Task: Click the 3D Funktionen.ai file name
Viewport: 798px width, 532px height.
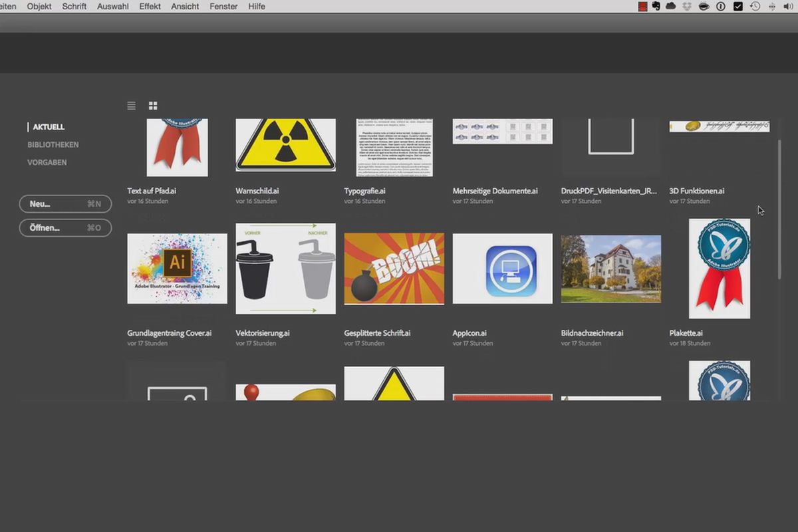Action: (697, 191)
